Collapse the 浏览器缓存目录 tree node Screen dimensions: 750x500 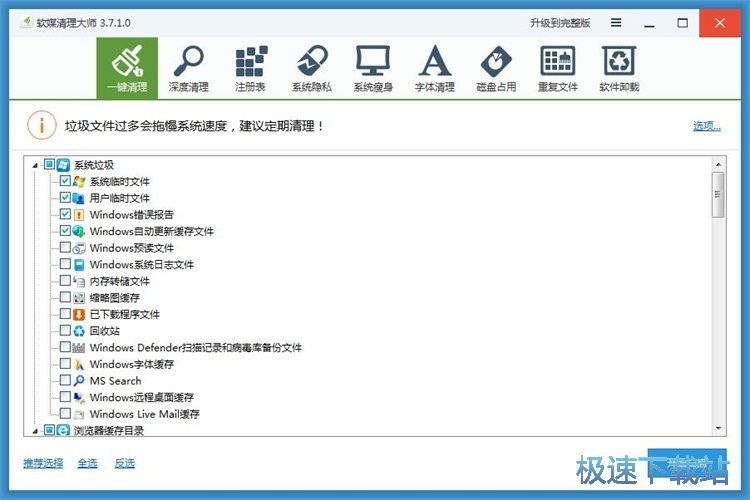pyautogui.click(x=35, y=432)
